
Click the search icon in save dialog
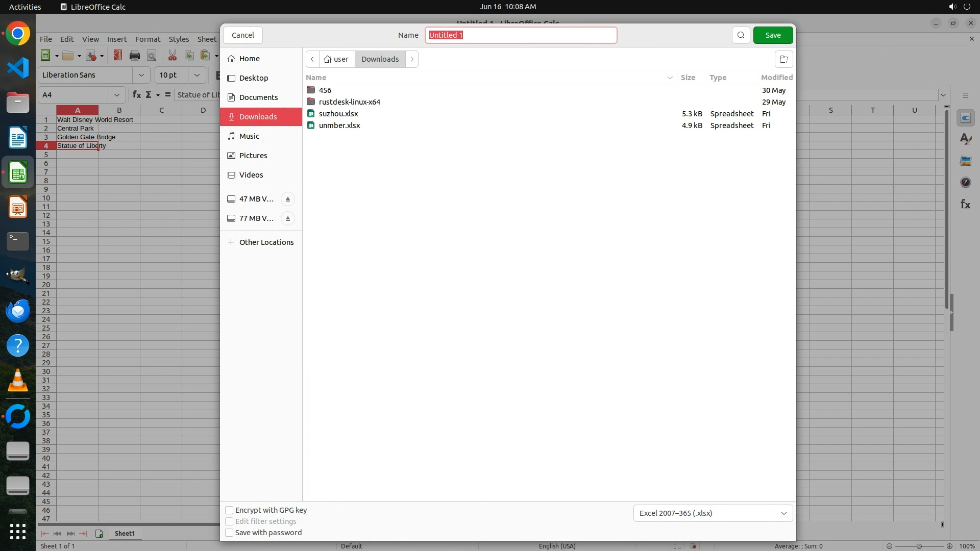[741, 35]
